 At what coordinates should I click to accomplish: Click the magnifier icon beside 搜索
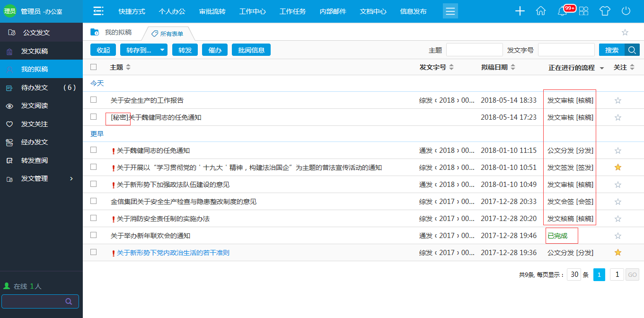pos(632,50)
